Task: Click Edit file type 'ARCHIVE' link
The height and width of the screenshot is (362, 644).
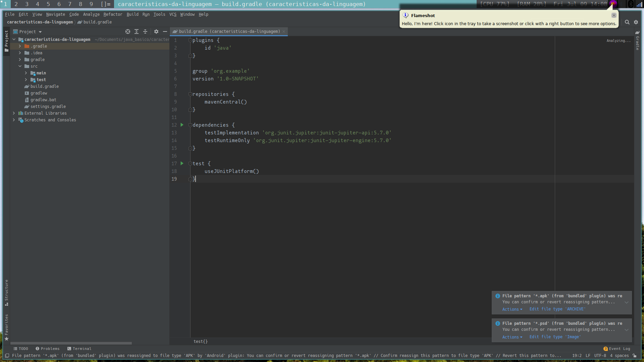Action: click(x=557, y=309)
